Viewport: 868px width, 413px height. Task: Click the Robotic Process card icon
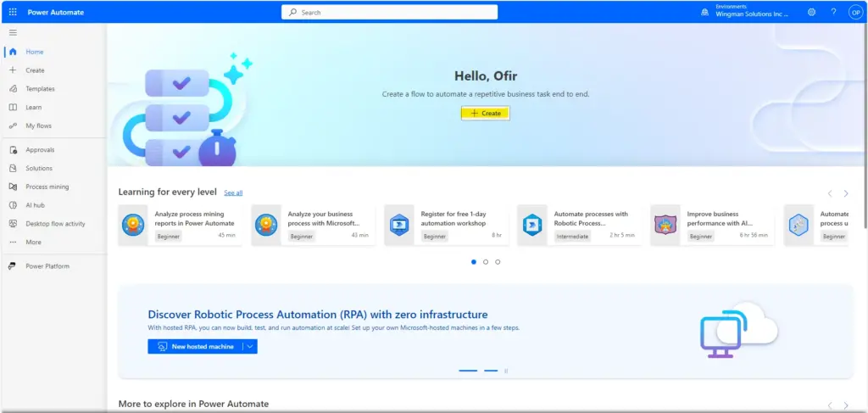(532, 226)
